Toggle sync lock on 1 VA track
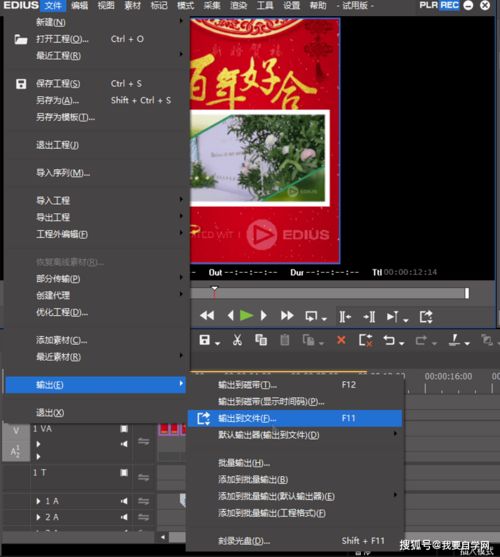This screenshot has height=557, width=500. [143, 442]
